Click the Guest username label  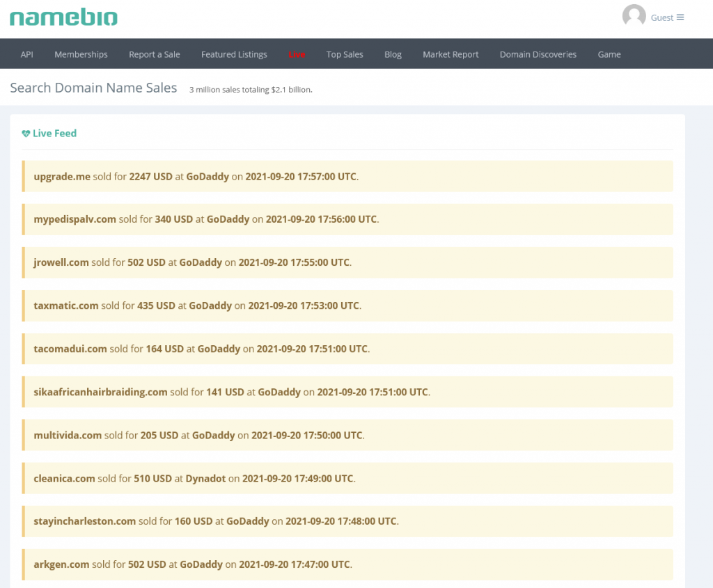662,17
